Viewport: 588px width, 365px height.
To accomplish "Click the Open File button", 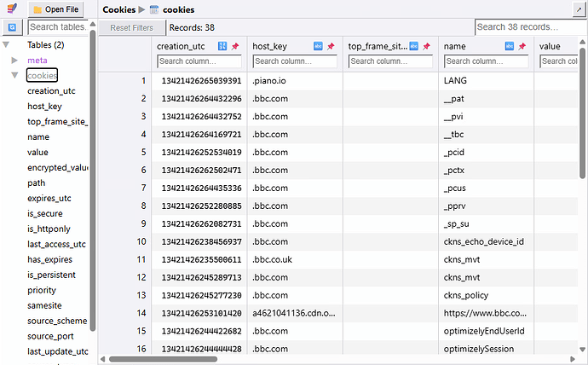I will pos(55,9).
